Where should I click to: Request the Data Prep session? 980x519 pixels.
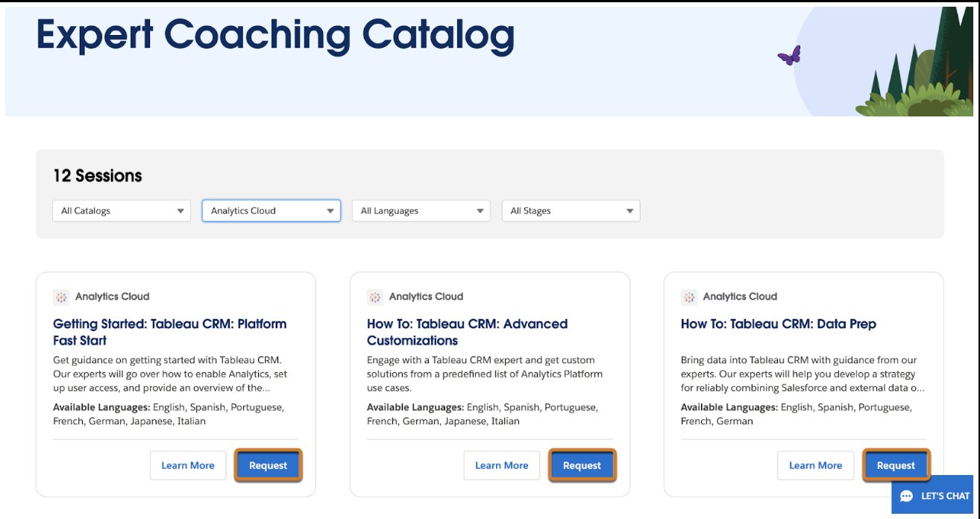pyautogui.click(x=896, y=465)
